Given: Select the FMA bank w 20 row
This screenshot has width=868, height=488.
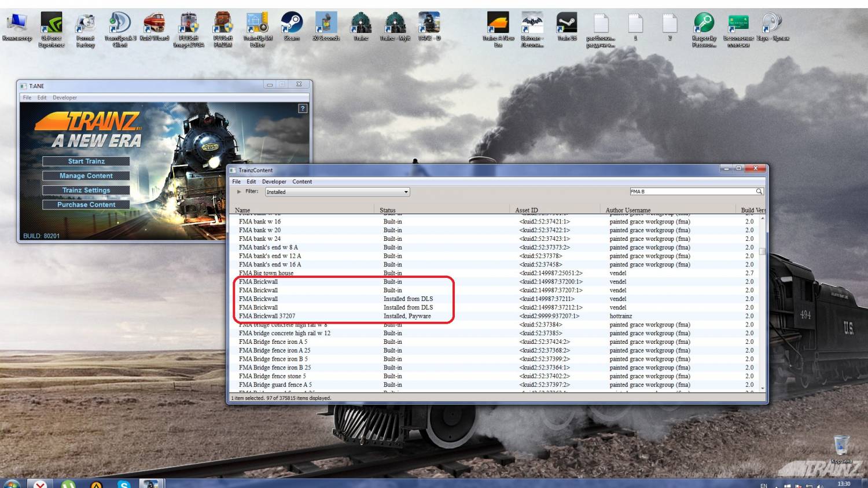Looking at the screenshot, I should (x=494, y=230).
